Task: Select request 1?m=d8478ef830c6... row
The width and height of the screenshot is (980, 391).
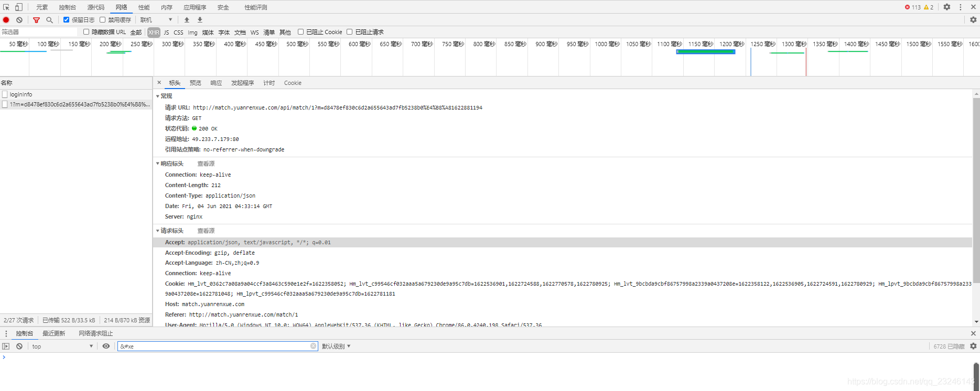Action: 76,104
